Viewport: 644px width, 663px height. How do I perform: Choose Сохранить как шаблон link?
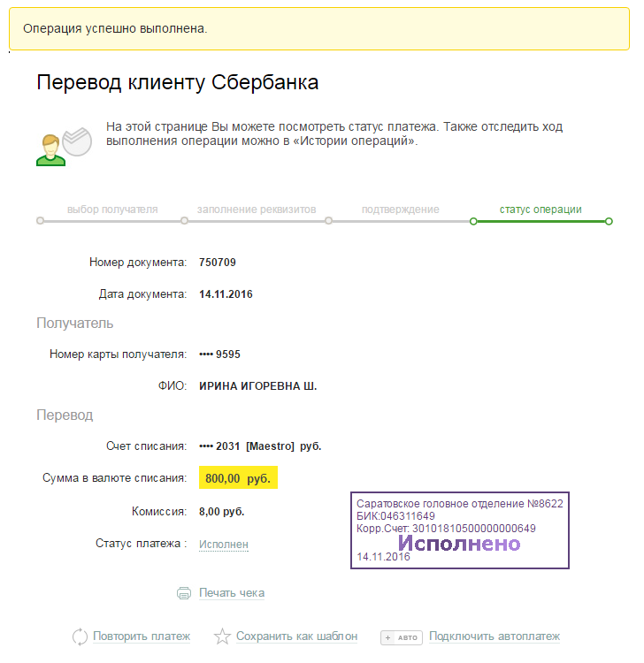tap(296, 636)
